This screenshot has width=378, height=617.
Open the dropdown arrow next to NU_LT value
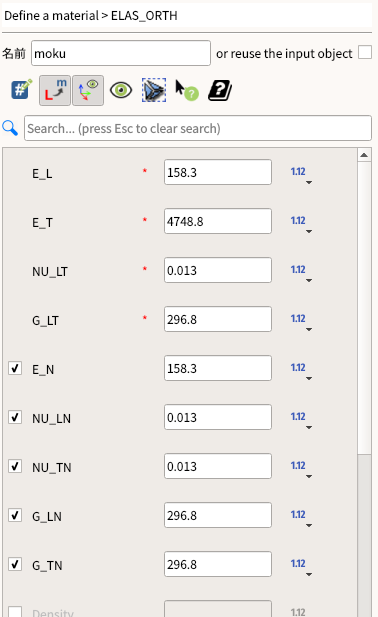coord(309,281)
